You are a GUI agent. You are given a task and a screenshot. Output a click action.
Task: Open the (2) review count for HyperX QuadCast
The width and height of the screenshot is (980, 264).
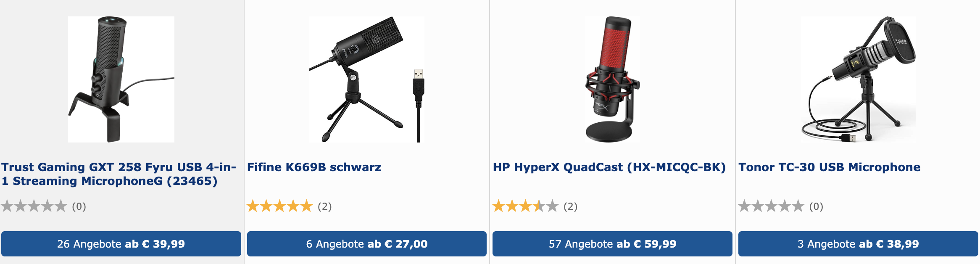570,206
